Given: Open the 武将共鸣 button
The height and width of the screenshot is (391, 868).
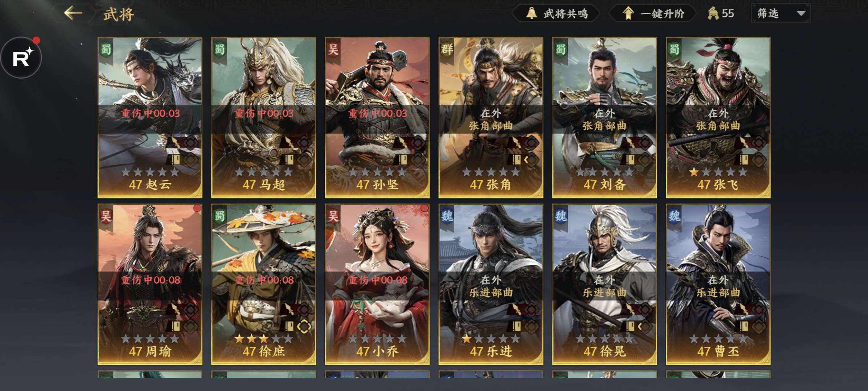Looking at the screenshot, I should point(556,13).
